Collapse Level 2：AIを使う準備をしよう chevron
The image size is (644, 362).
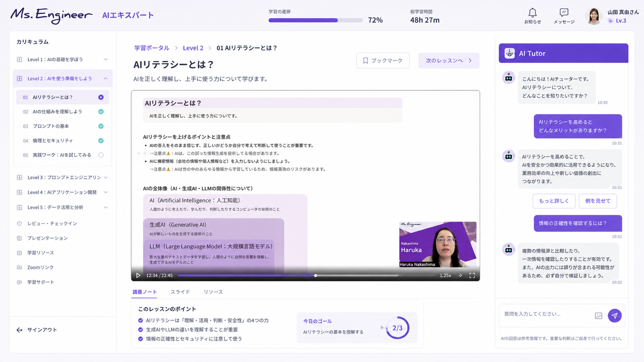(x=105, y=79)
